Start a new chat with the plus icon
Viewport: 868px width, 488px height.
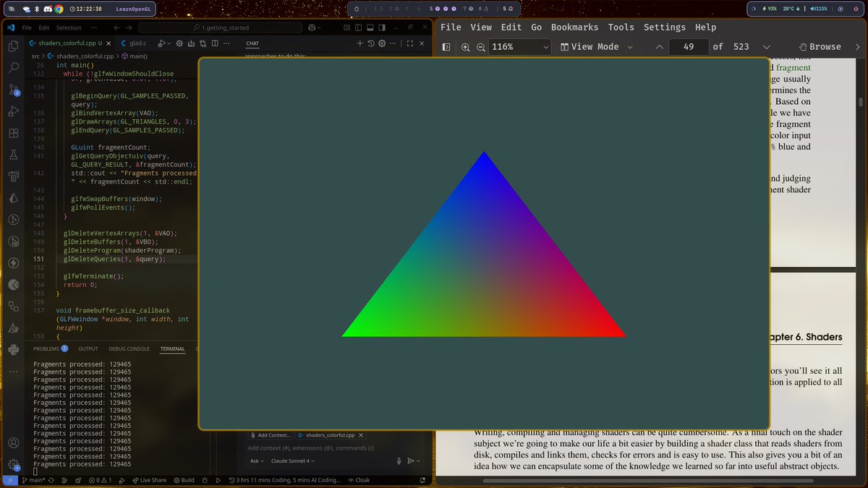(360, 43)
